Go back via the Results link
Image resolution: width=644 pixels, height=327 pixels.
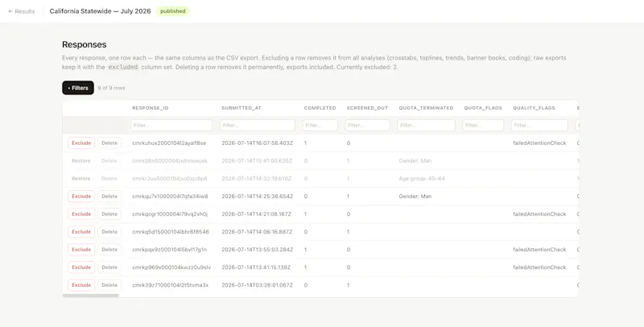click(x=22, y=11)
